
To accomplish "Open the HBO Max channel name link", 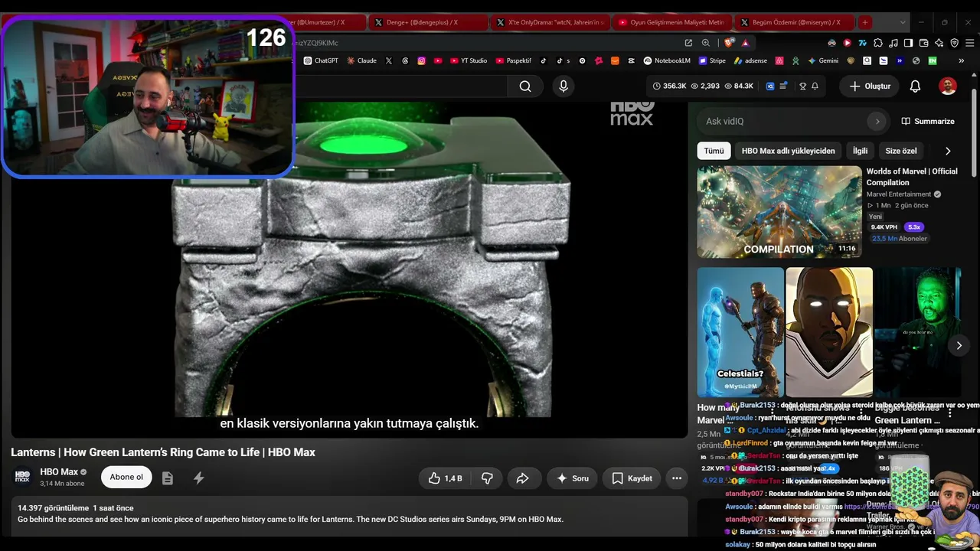I will 59,472.
